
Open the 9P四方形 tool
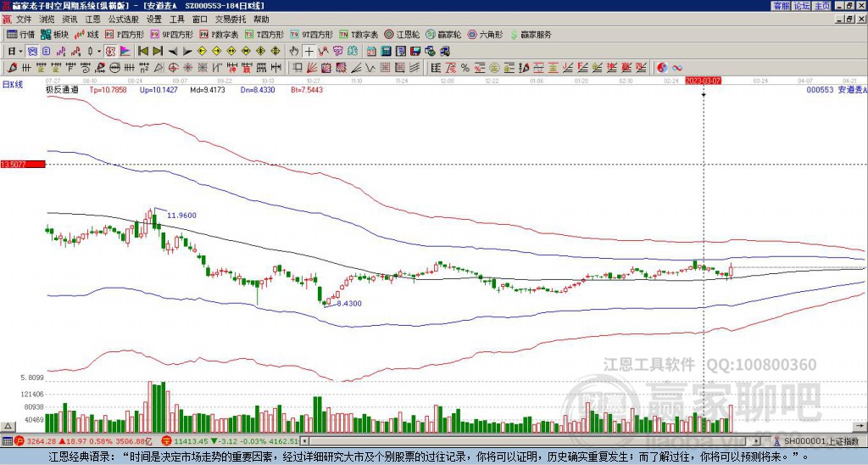172,34
